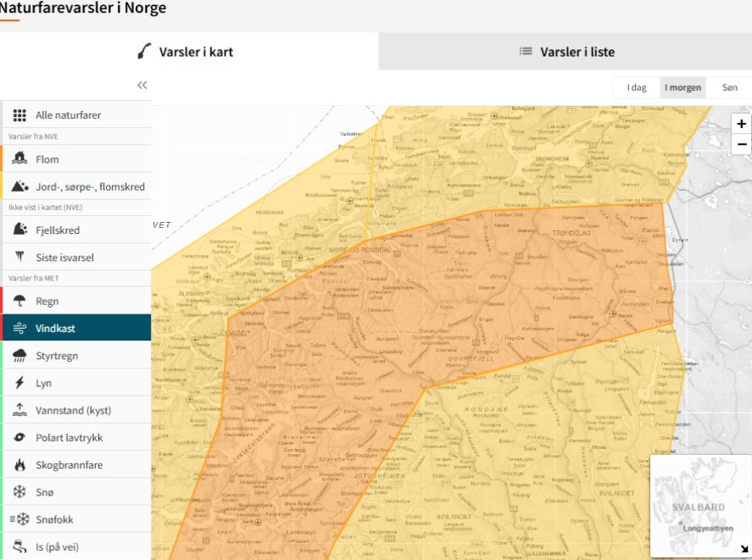
Task: Zoom out on the map
Action: point(741,144)
